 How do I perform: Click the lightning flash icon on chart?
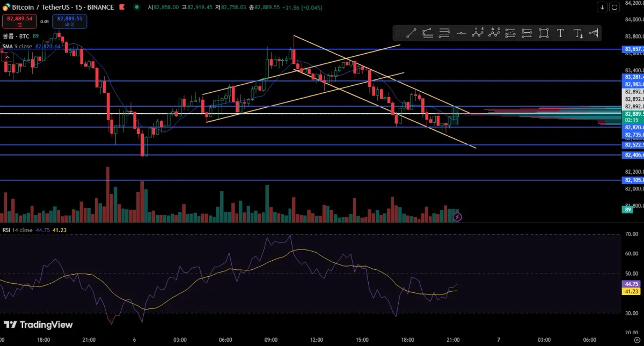click(x=457, y=217)
